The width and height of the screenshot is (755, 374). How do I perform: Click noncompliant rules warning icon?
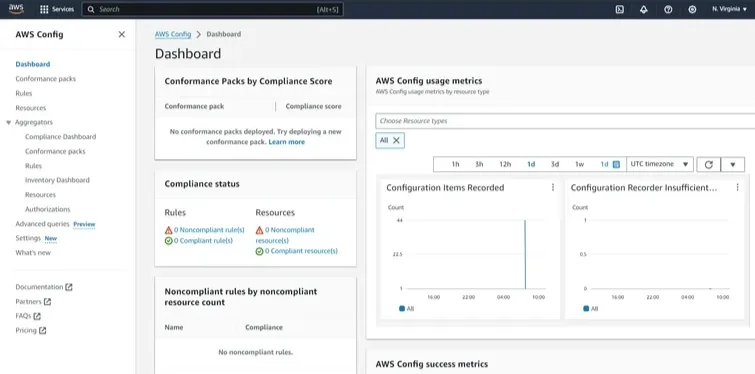[x=169, y=230]
